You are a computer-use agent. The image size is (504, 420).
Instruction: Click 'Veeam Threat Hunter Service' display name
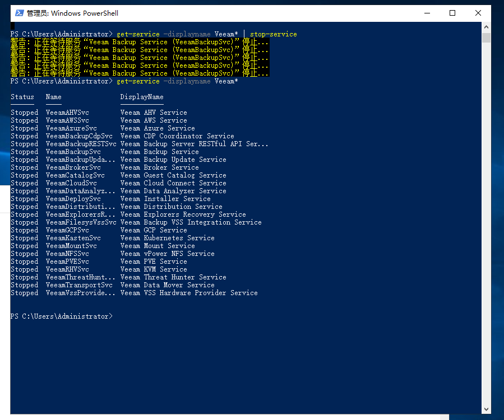pos(173,277)
